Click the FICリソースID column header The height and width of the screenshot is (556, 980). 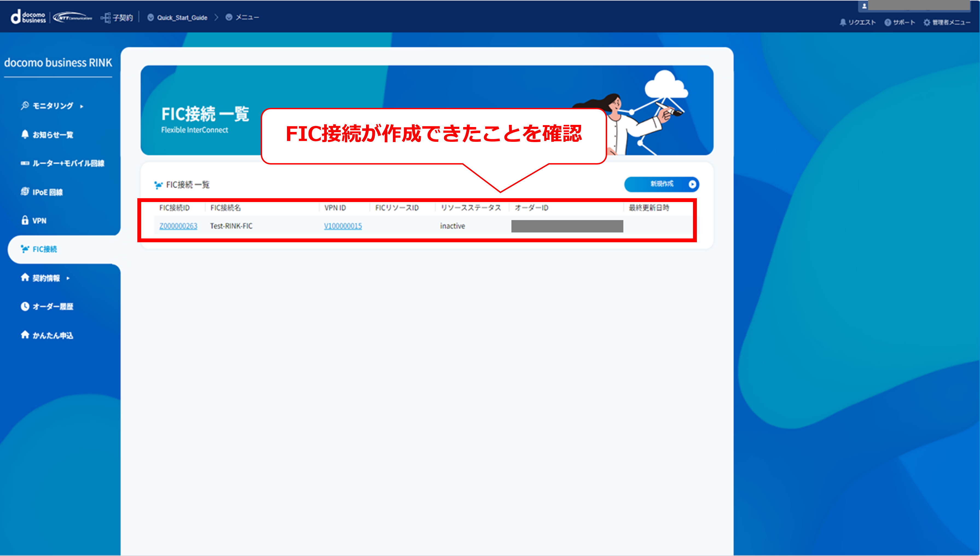(x=397, y=208)
